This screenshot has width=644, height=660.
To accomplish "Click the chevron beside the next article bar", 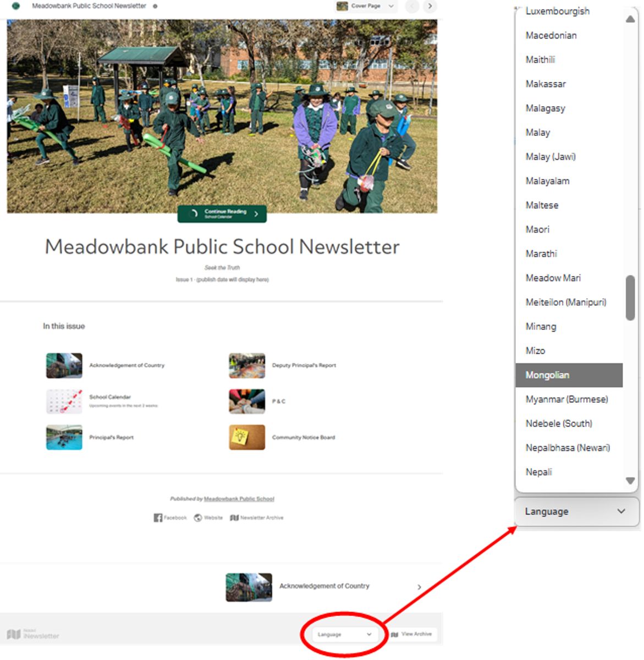I will click(x=419, y=587).
